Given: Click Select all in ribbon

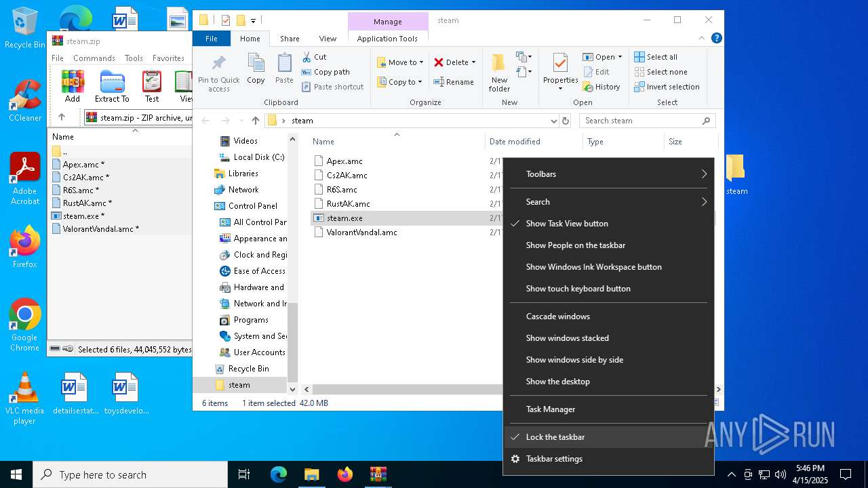Looking at the screenshot, I should [x=656, y=57].
